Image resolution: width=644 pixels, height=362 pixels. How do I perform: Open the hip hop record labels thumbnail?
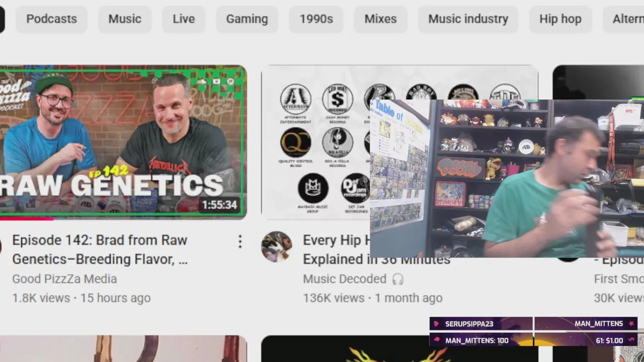tap(316, 142)
